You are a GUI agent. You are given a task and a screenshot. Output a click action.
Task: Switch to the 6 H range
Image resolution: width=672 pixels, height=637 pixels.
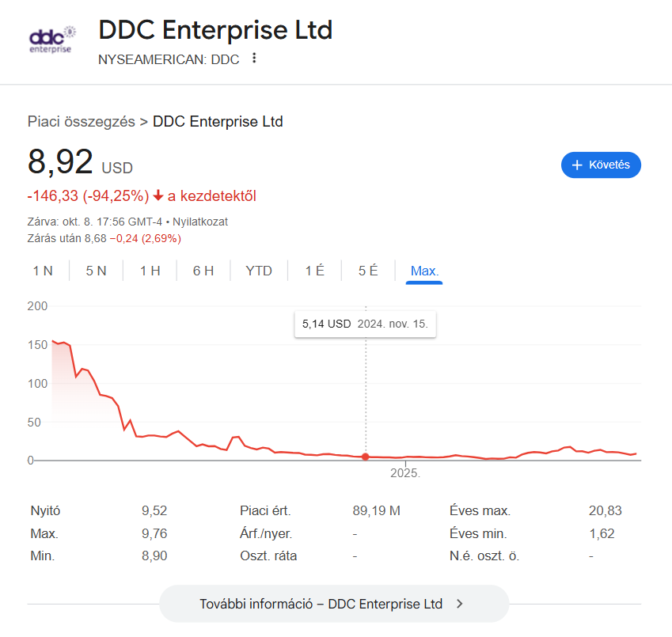(203, 271)
